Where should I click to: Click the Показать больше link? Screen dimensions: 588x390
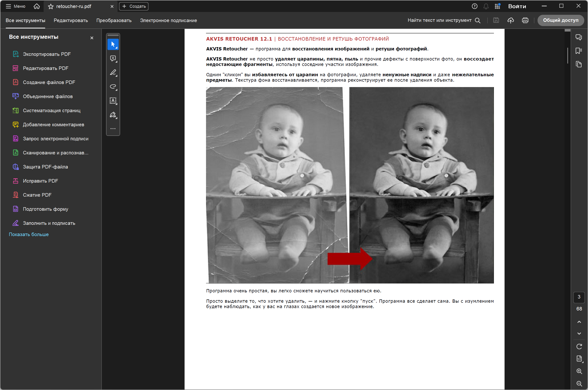[29, 234]
